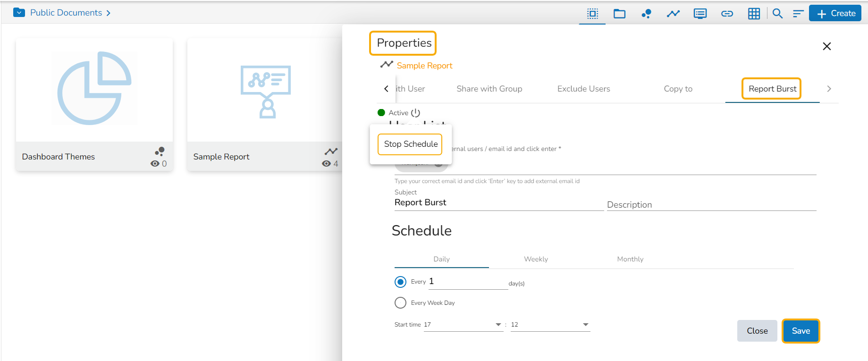Select the 'Every Week Day' radio button

tap(400, 303)
